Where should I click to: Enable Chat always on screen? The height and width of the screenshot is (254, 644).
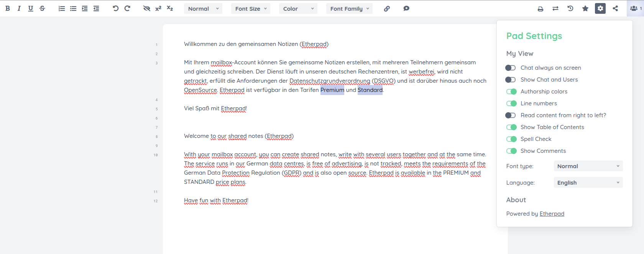(x=511, y=68)
